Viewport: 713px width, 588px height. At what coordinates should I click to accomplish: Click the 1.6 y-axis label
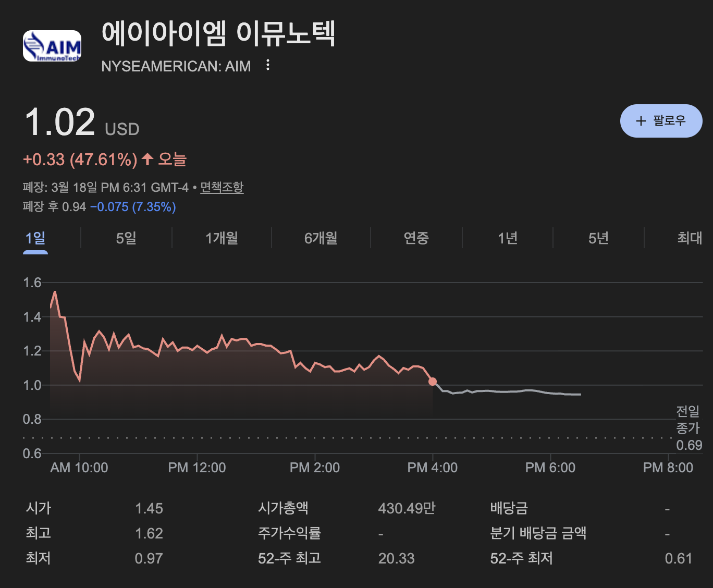32,283
